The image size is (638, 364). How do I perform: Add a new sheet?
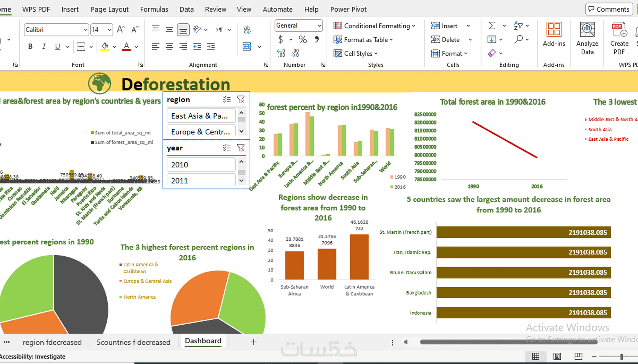click(x=254, y=342)
